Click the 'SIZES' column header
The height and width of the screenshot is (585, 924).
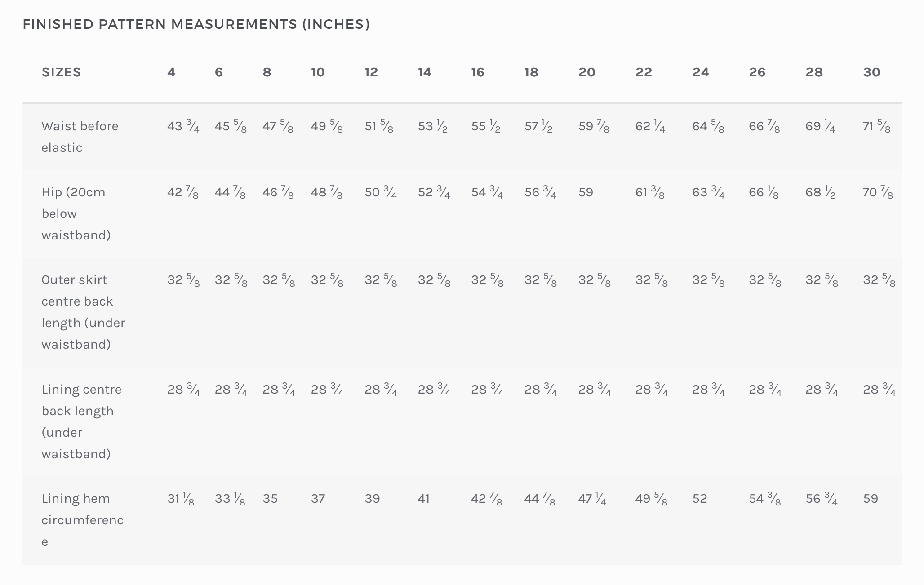point(62,72)
